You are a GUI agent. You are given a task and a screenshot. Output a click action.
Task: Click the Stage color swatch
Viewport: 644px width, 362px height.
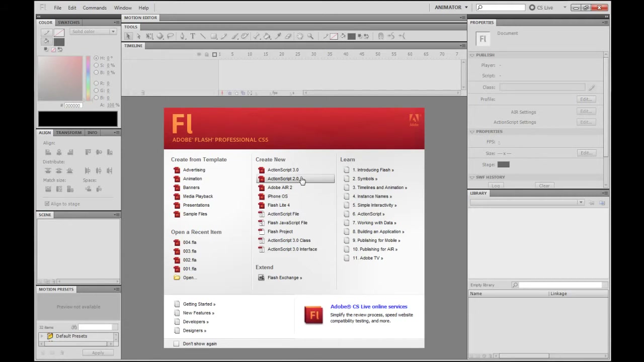[x=503, y=164]
